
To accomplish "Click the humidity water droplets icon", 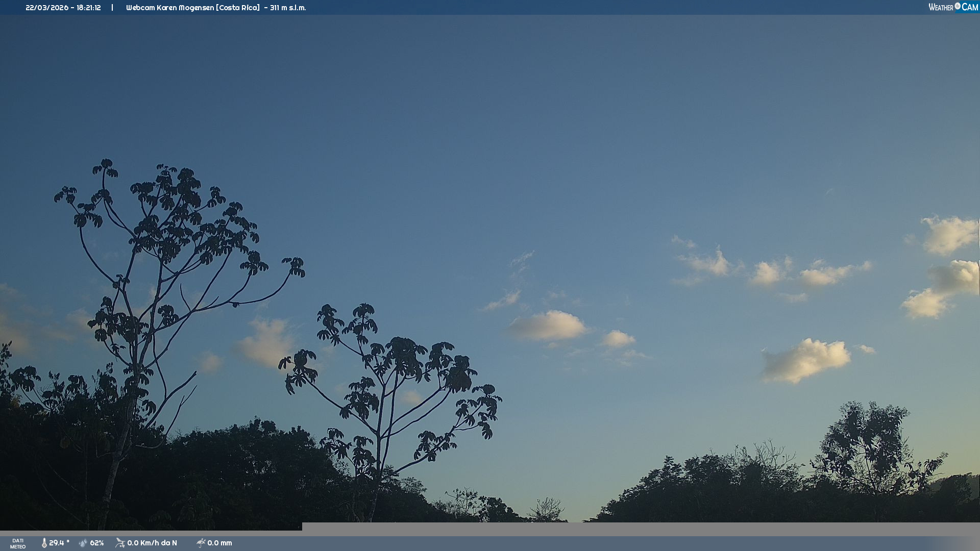I will click(83, 543).
